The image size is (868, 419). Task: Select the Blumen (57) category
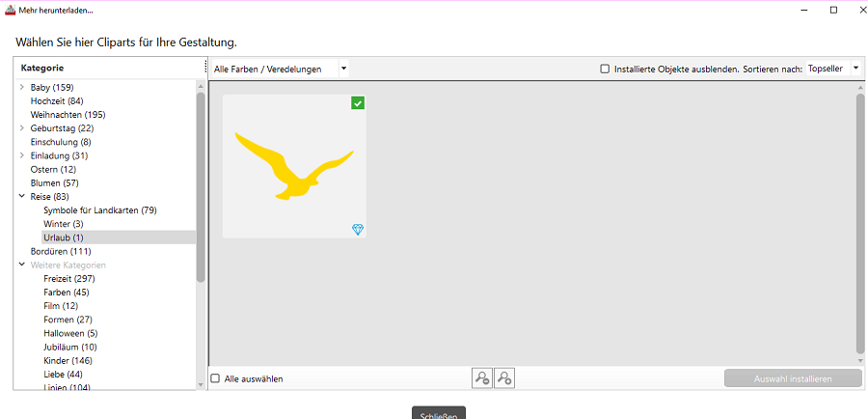click(55, 182)
